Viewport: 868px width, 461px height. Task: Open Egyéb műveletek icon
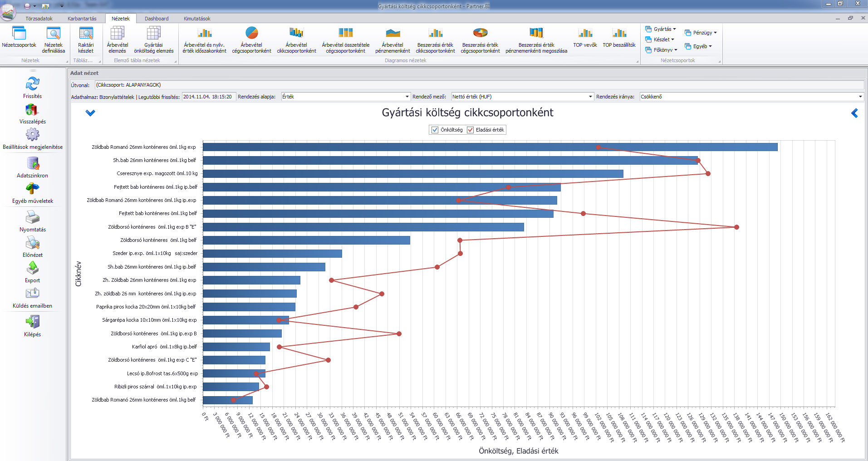point(32,189)
